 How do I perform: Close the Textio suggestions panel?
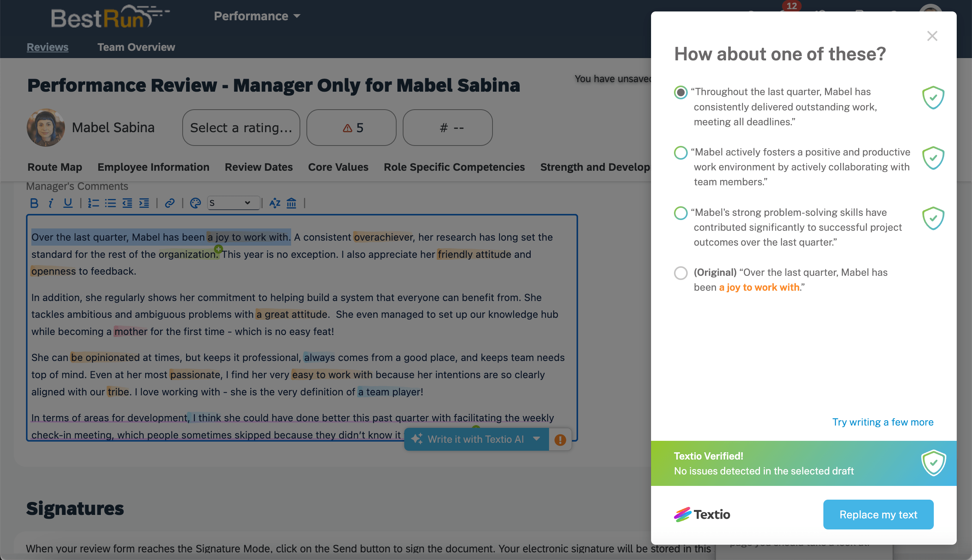pyautogui.click(x=932, y=36)
